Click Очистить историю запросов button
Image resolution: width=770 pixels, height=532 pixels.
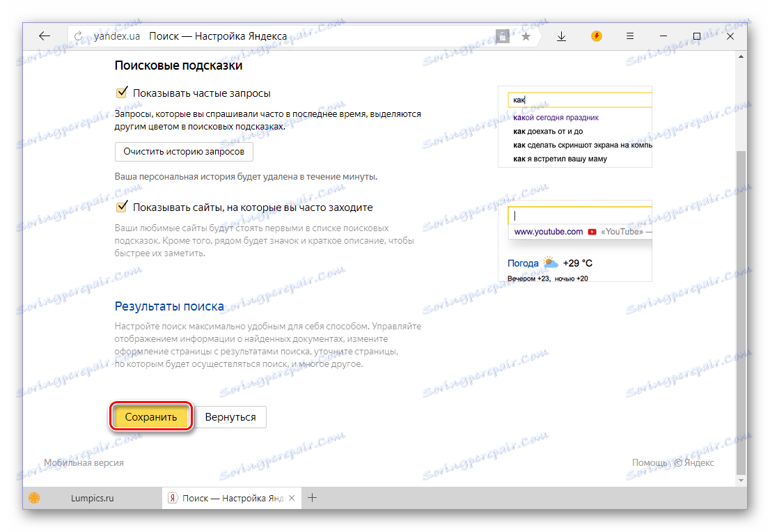tap(184, 151)
